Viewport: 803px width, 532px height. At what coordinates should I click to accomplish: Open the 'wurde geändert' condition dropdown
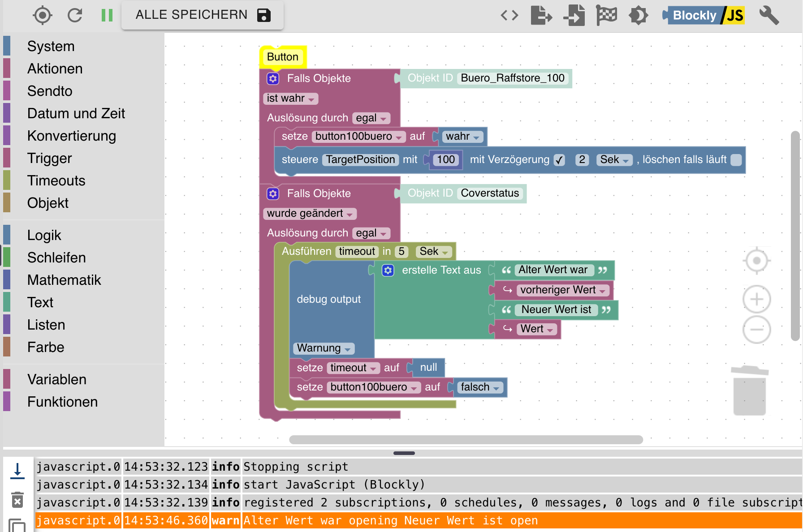point(310,214)
